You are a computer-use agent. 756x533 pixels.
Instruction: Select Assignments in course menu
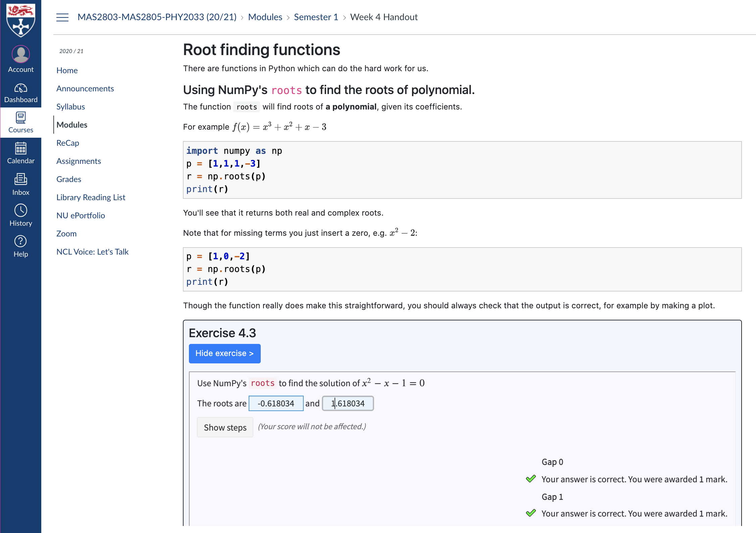click(x=79, y=161)
